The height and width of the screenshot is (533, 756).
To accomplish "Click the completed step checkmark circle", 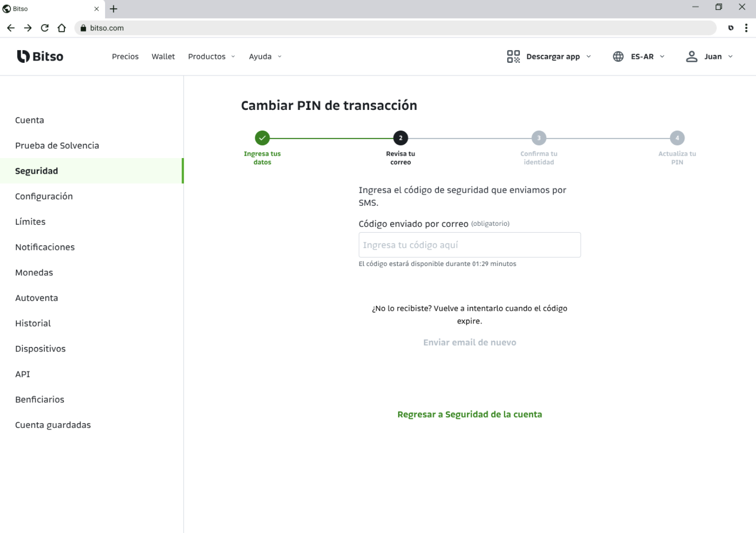I will tap(262, 138).
